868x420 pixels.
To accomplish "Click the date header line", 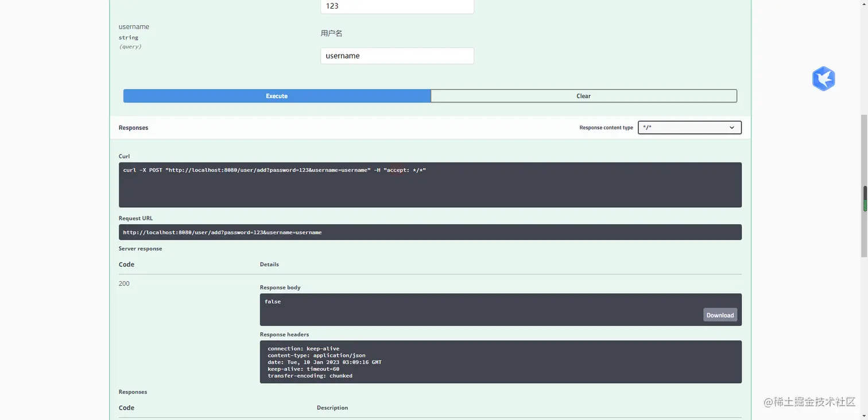I will pyautogui.click(x=324, y=362).
